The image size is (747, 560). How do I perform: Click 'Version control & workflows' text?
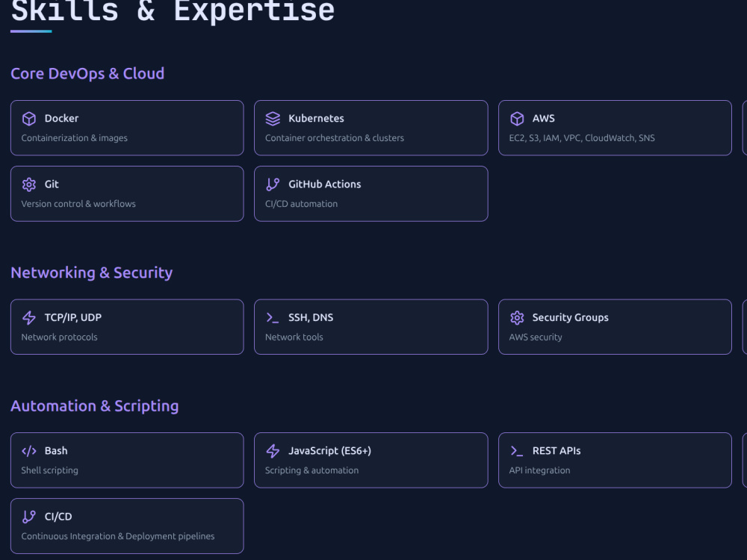point(78,203)
